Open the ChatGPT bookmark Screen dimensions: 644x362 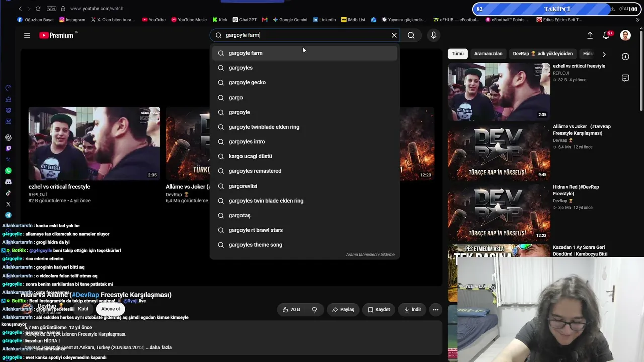245,20
